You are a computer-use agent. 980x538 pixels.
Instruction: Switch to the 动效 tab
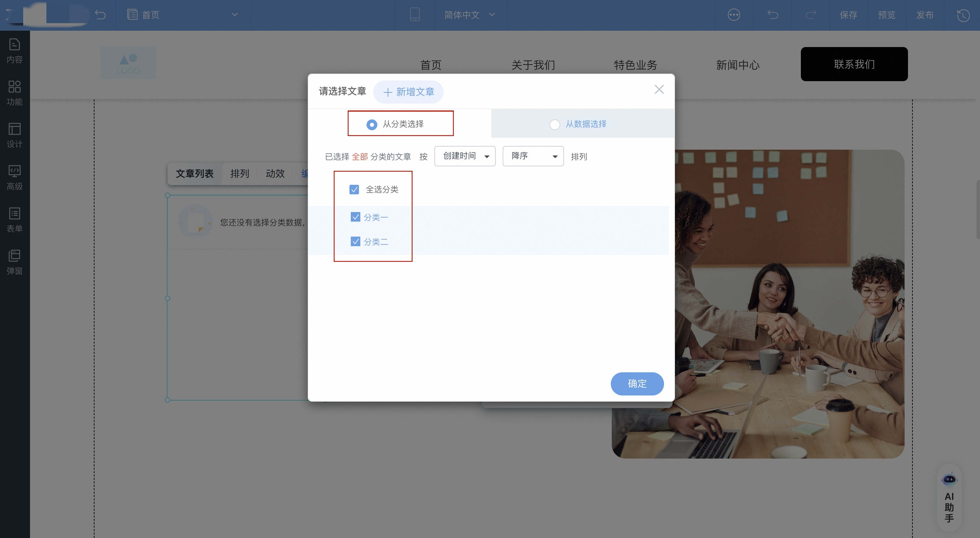pos(275,174)
